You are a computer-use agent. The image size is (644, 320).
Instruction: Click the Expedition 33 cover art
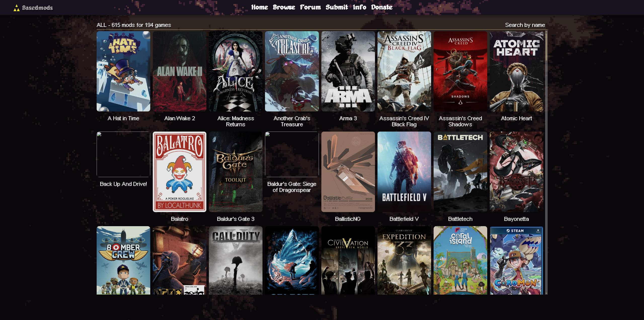pos(404,260)
